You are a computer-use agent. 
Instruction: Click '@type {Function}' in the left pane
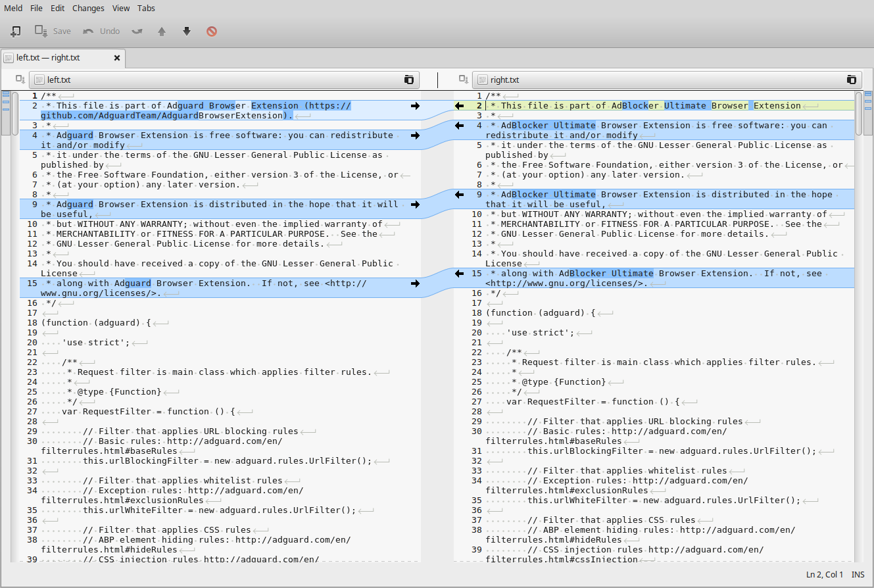[x=120, y=392]
